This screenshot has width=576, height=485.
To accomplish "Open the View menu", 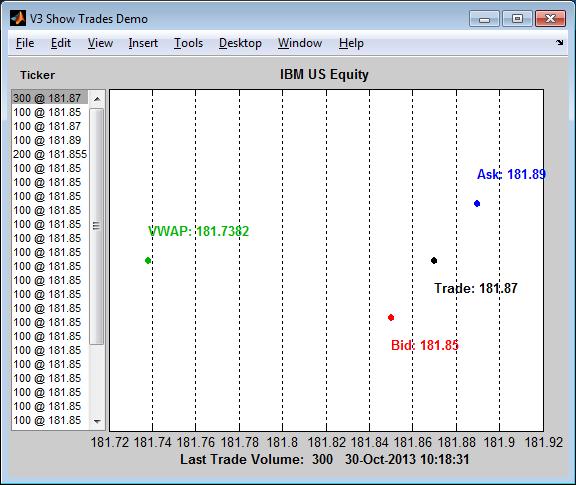I will click(x=100, y=43).
